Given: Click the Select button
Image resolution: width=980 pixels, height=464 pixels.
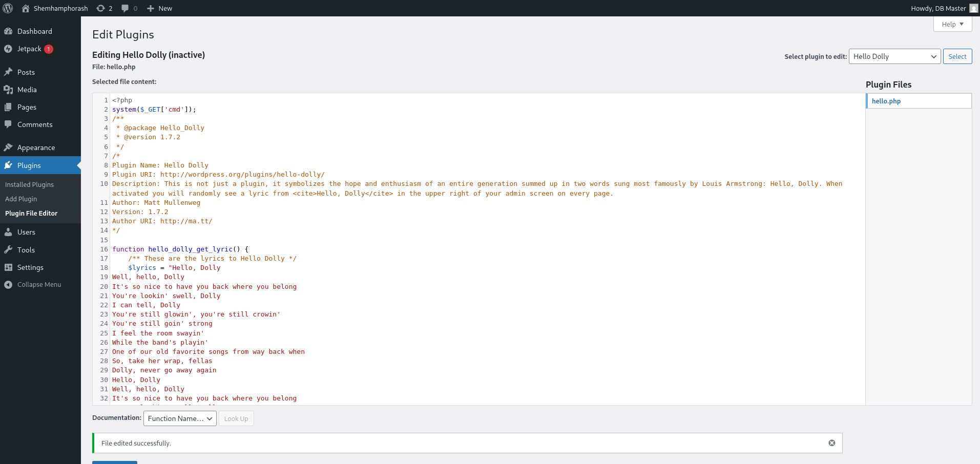Looking at the screenshot, I should pyautogui.click(x=957, y=56).
